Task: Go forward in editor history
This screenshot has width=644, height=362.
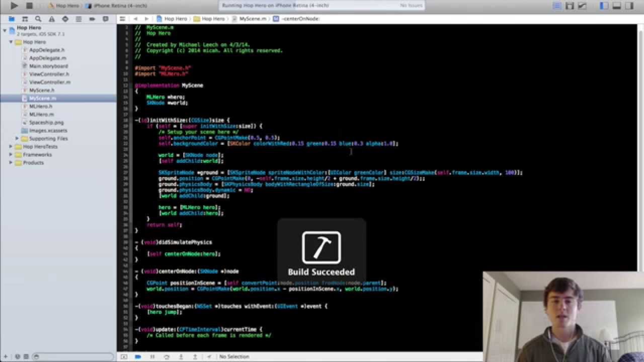Action: [x=146, y=19]
